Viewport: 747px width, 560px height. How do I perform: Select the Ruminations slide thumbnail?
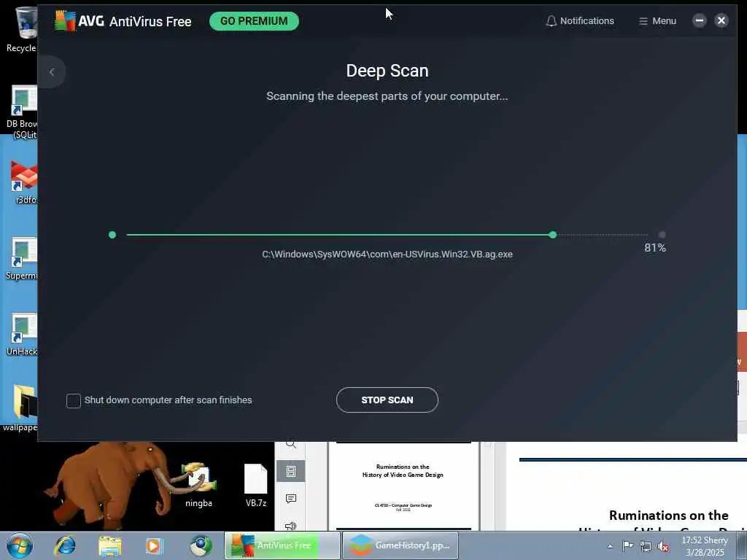pos(403,486)
